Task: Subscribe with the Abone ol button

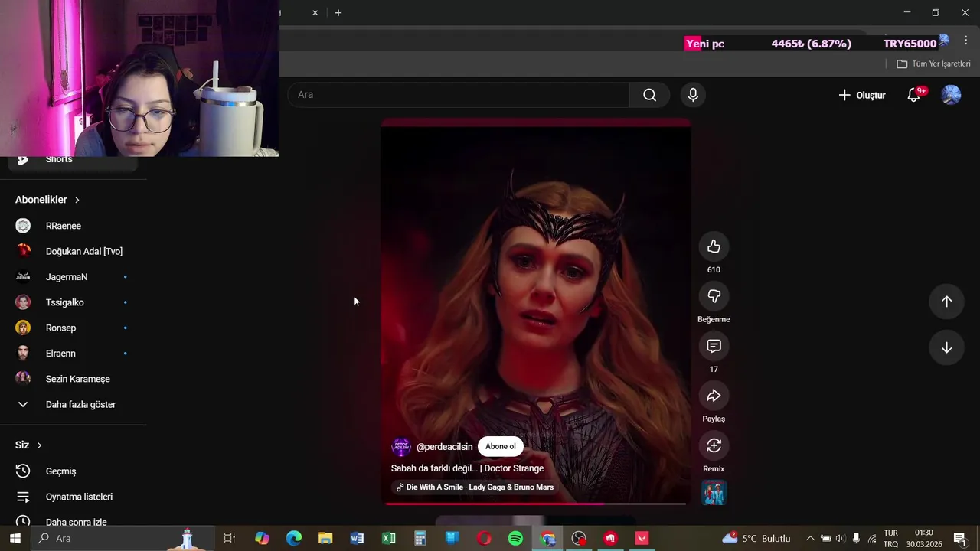Action: tap(501, 447)
